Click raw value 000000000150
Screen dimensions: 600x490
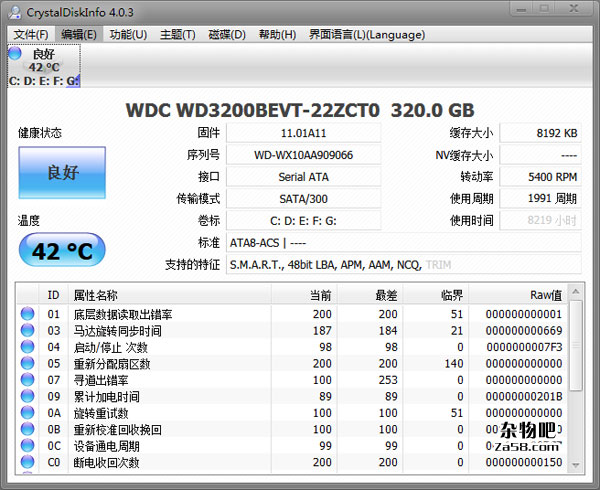coord(524,462)
